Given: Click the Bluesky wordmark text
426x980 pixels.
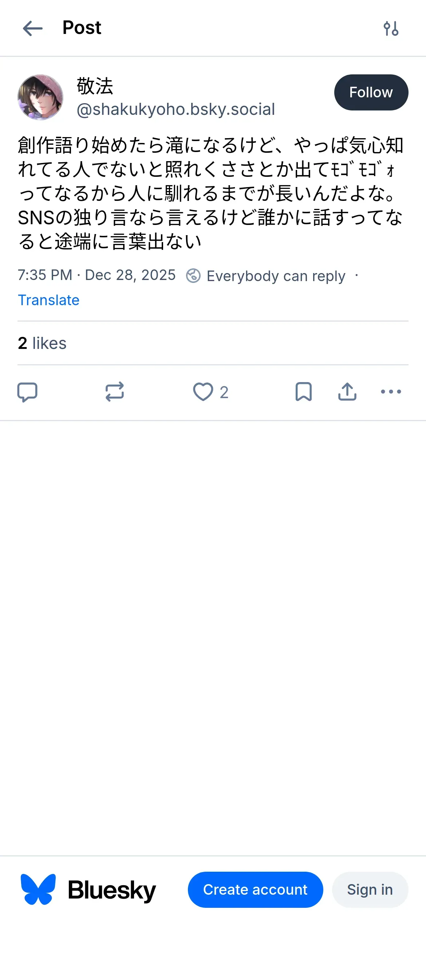Looking at the screenshot, I should (112, 890).
